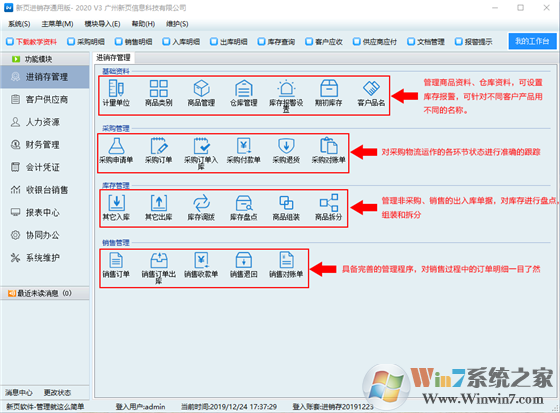Select 收银台销售 in sidebar
Viewport: 560px width, 413px height.
(45, 190)
